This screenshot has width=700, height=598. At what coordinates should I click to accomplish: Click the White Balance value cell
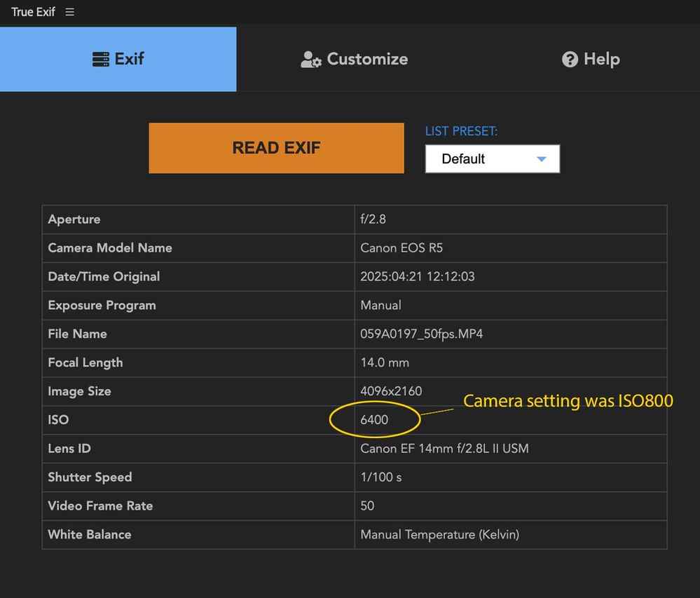pyautogui.click(x=439, y=535)
